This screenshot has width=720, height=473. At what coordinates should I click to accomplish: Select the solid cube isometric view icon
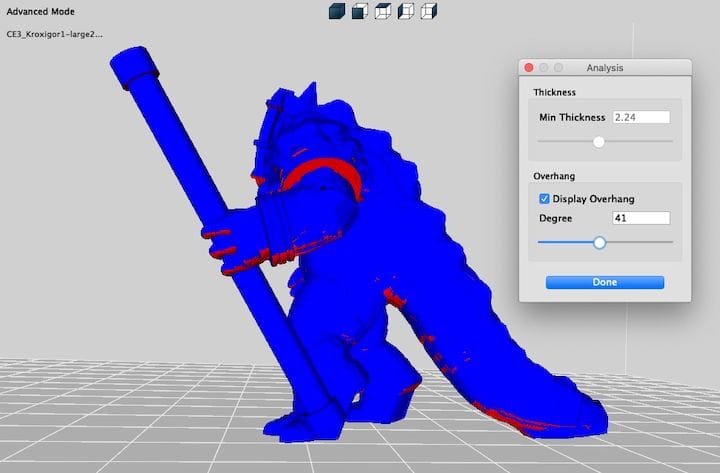click(x=337, y=11)
